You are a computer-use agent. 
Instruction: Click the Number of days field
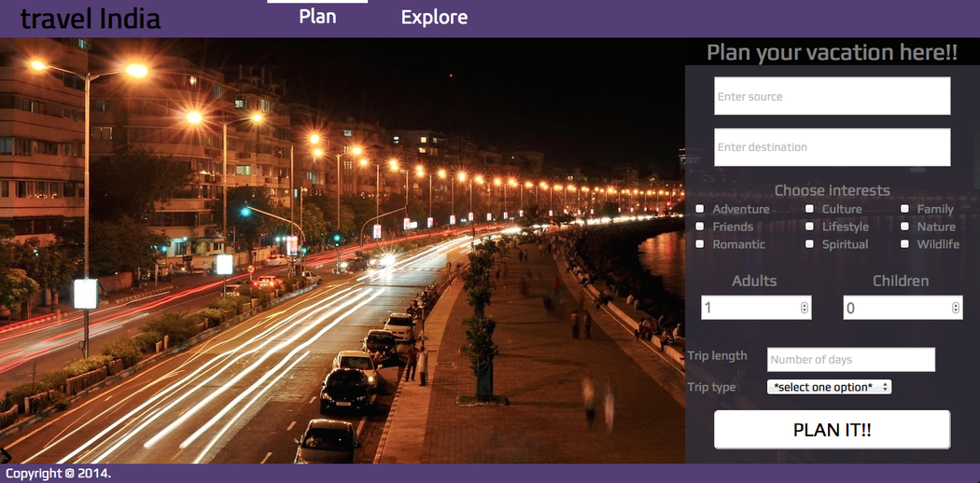pos(850,360)
